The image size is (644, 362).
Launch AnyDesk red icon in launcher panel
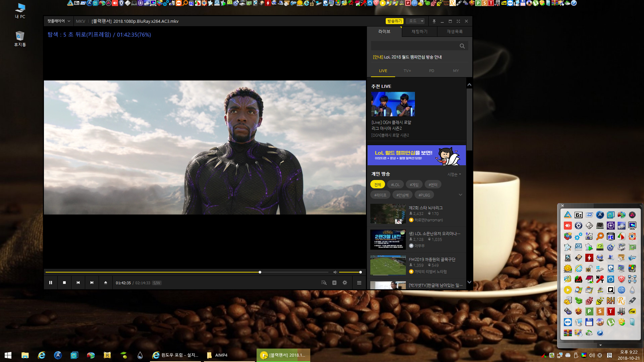(568, 226)
